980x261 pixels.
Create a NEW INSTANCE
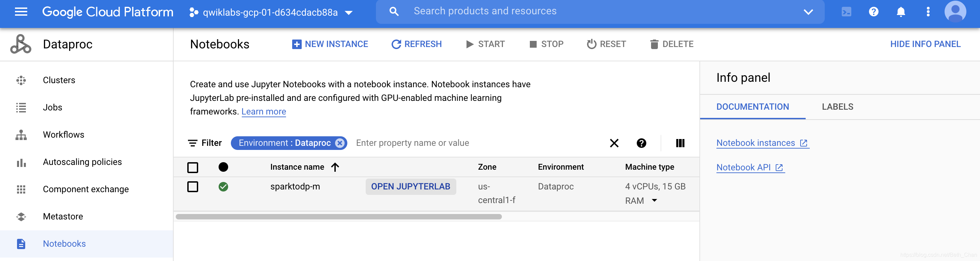coord(330,44)
